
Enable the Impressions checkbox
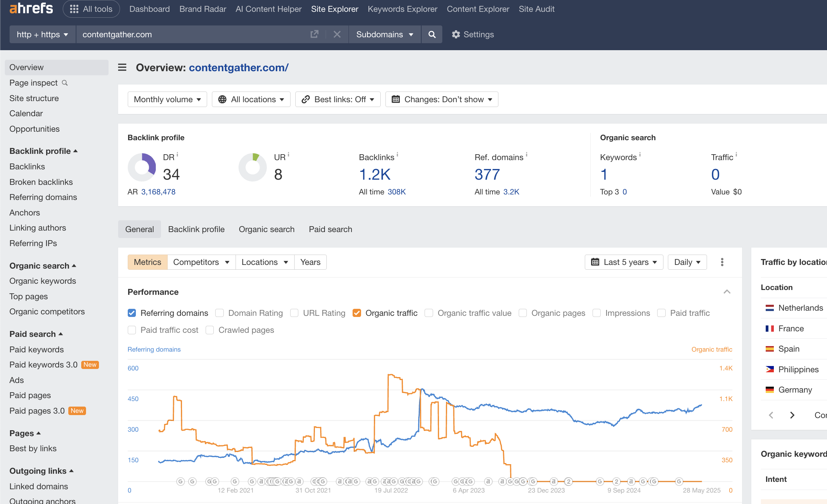point(597,313)
